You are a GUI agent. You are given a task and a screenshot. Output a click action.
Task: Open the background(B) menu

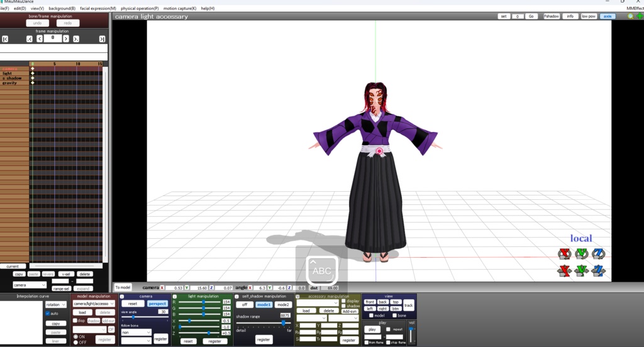tap(62, 8)
